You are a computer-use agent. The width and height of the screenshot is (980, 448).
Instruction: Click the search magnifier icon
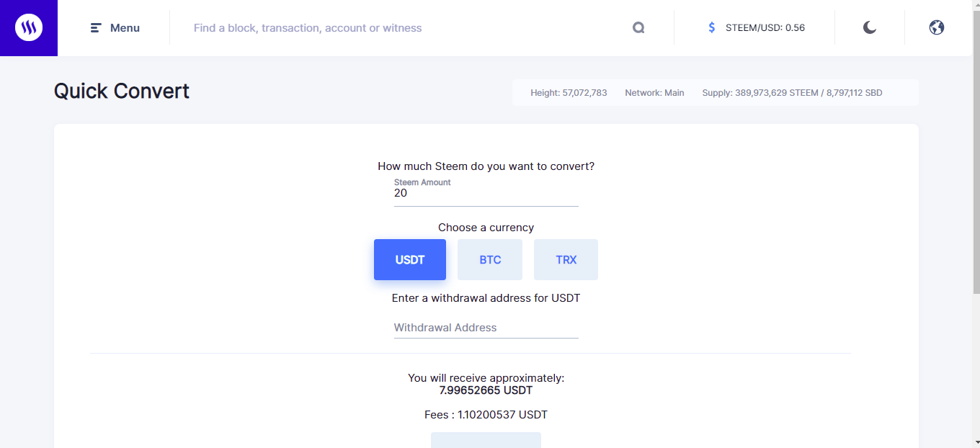tap(638, 28)
